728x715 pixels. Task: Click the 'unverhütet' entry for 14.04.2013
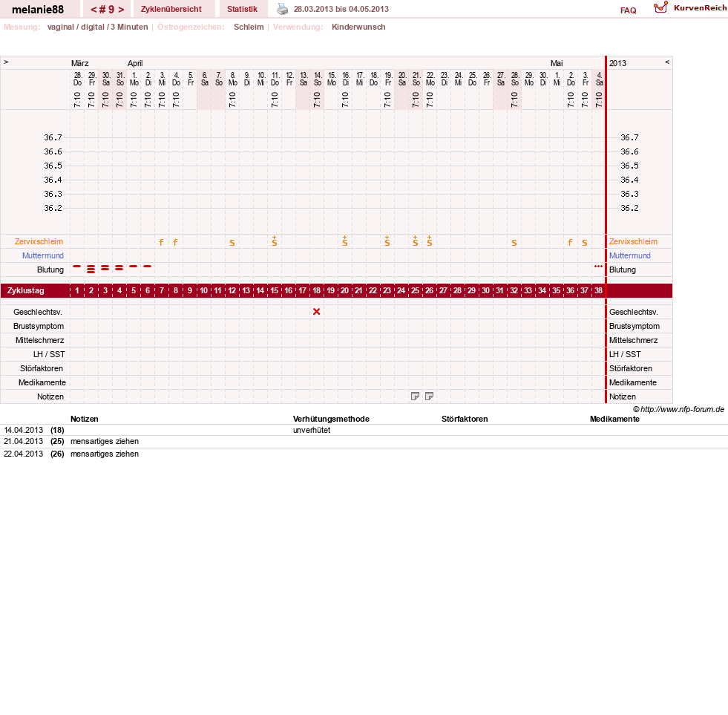[312, 430]
